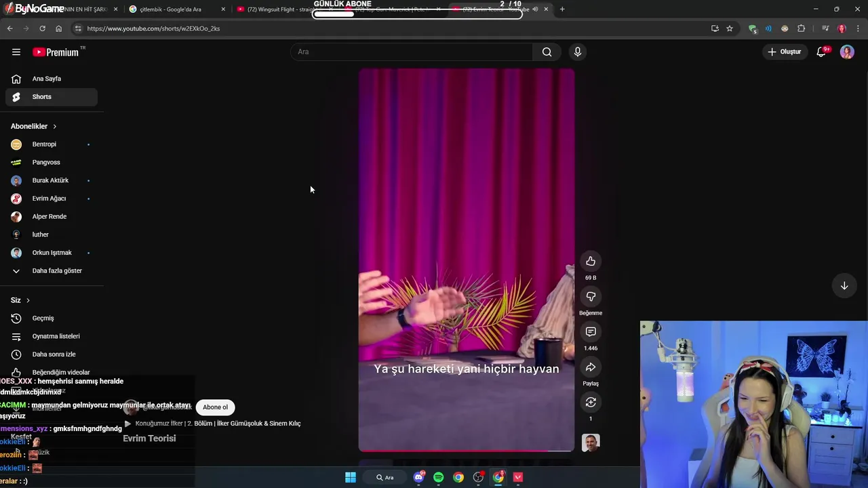
Task: Open Pangvoss channel subscription
Action: 52,163
